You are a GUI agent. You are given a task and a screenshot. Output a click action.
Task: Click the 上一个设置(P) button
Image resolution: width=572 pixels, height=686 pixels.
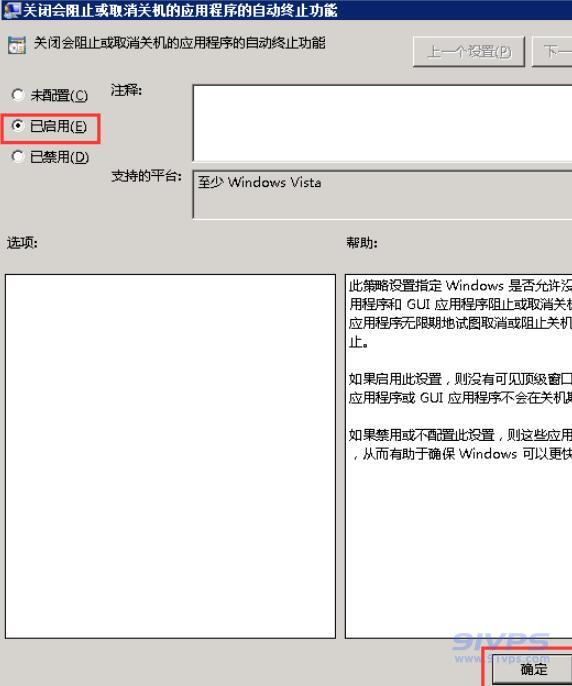tap(469, 52)
